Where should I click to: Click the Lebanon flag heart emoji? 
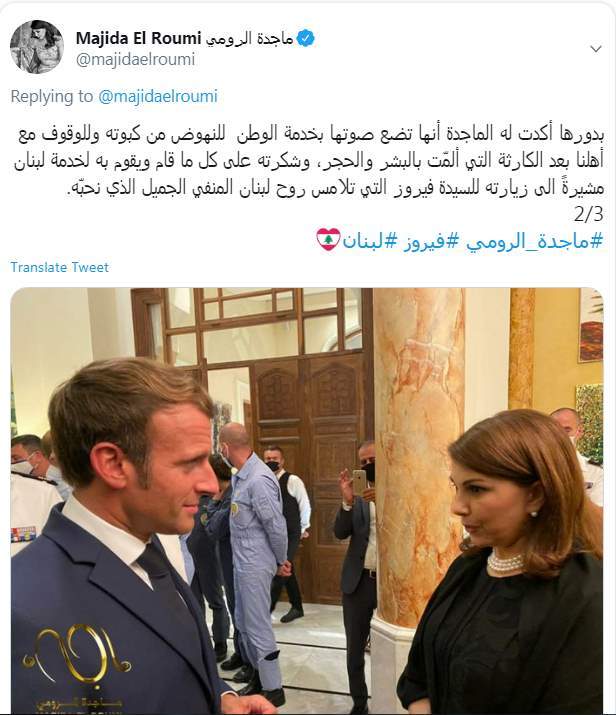[328, 239]
